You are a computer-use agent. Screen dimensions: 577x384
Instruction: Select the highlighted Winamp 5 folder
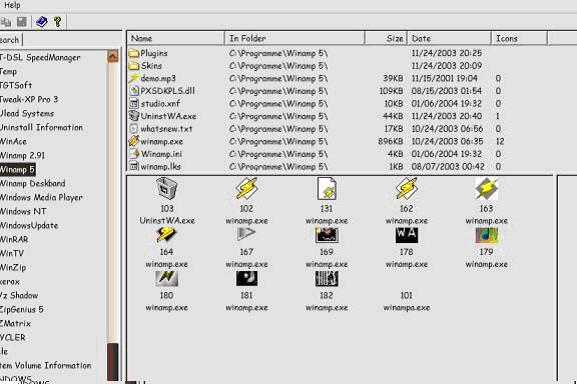coord(17,170)
